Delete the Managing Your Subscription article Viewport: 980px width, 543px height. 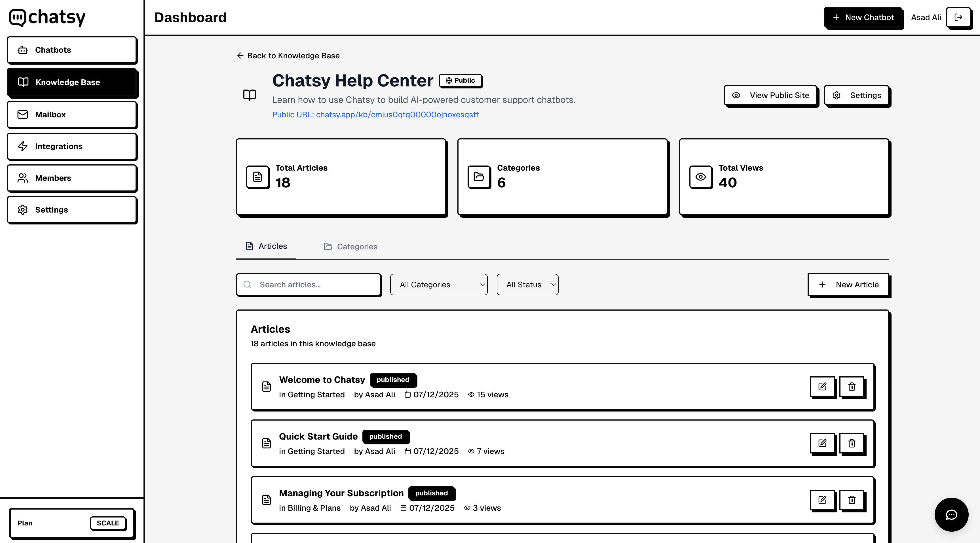click(x=852, y=500)
